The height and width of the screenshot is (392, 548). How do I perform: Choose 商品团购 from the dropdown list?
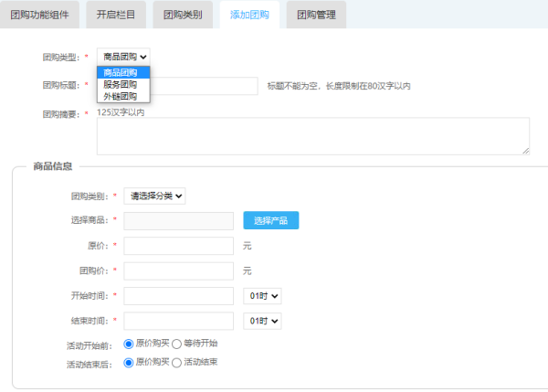[122, 72]
